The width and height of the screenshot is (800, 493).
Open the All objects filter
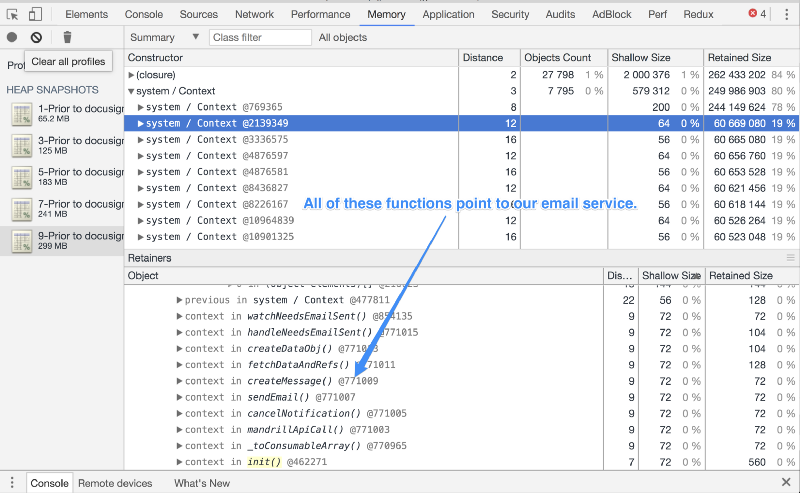[342, 38]
